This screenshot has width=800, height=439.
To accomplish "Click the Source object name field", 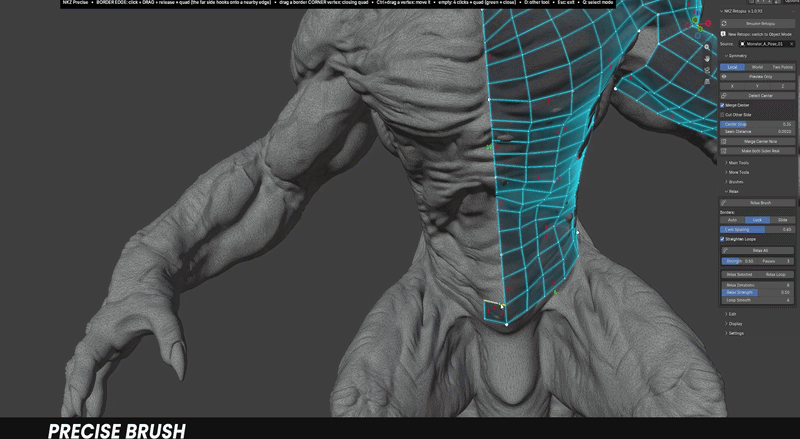I will [x=766, y=44].
